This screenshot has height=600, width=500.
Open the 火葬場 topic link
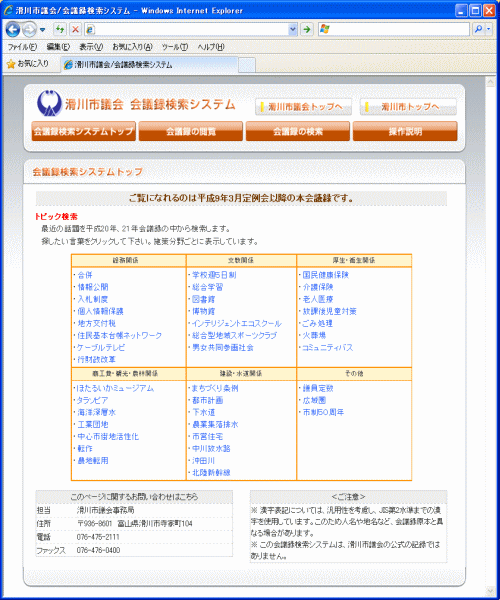(x=314, y=335)
